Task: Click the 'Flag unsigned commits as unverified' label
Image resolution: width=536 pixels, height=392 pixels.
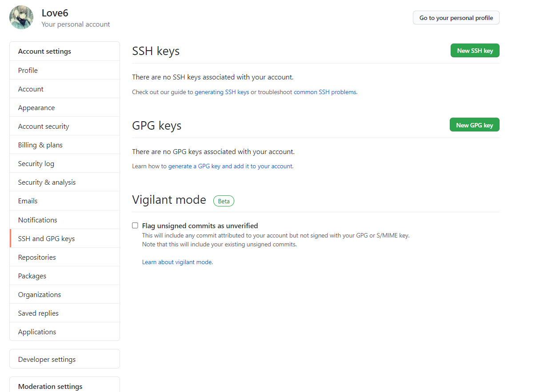Action: tap(200, 226)
